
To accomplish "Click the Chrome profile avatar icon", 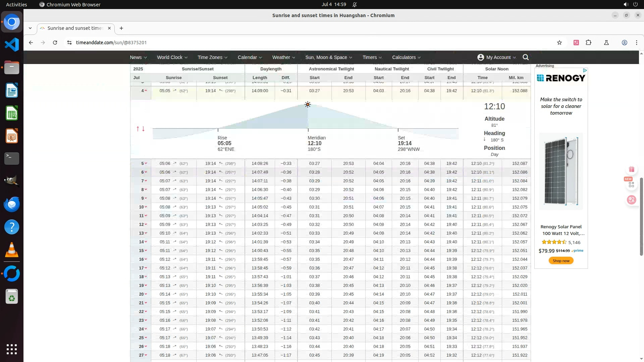I will coord(624,43).
